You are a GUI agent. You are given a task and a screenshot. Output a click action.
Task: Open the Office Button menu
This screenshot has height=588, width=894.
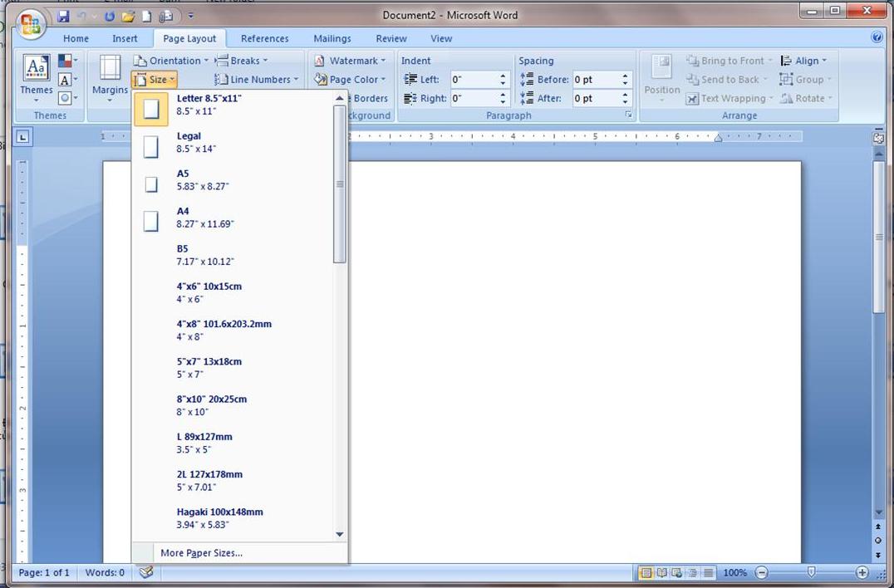pyautogui.click(x=31, y=24)
